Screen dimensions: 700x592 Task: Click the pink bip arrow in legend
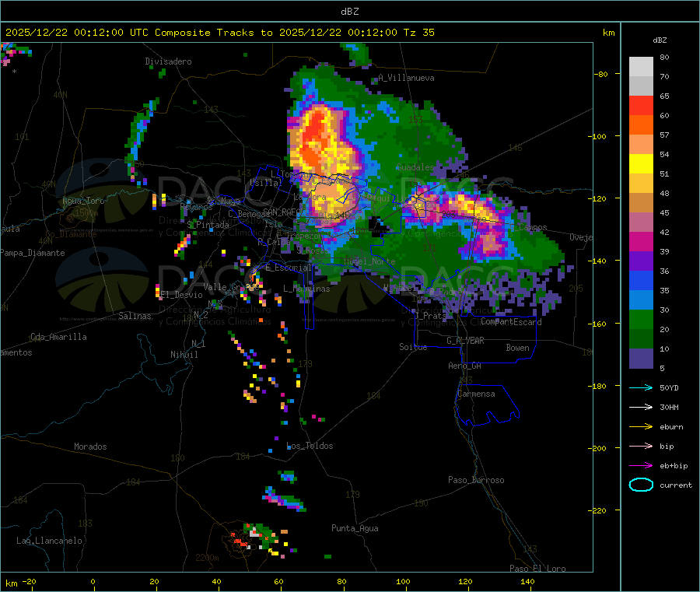pos(641,446)
